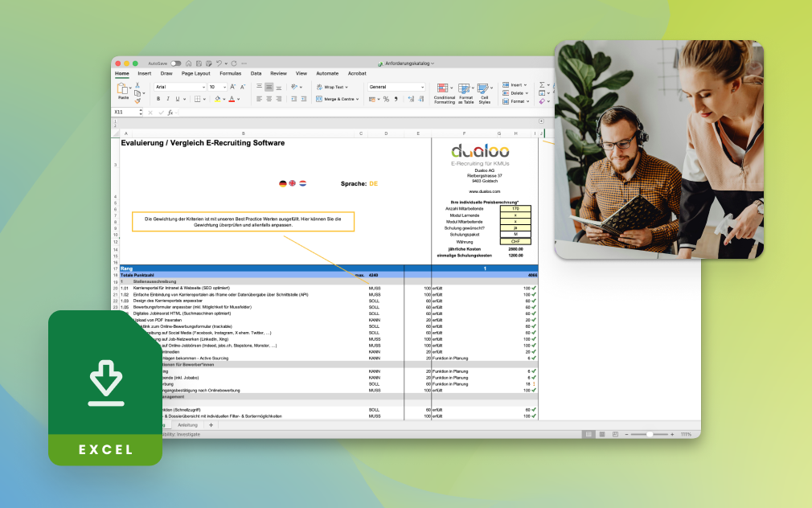This screenshot has height=508, width=812.
Task: Click the Increase Indent icon
Action: tap(303, 99)
